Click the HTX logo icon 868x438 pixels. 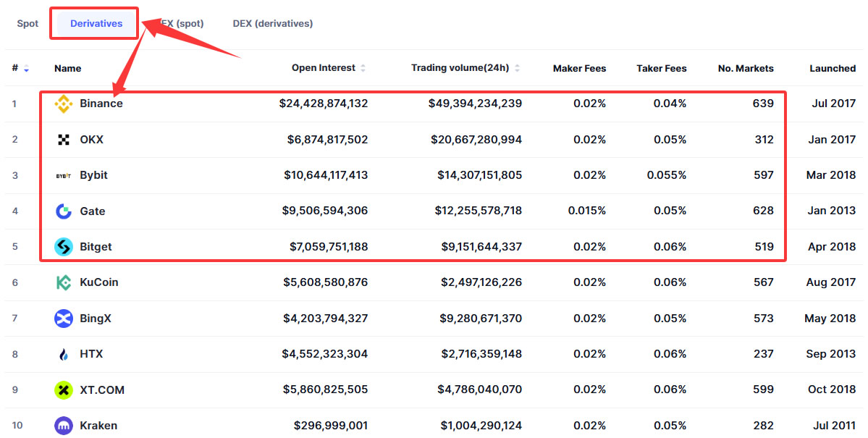(64, 354)
